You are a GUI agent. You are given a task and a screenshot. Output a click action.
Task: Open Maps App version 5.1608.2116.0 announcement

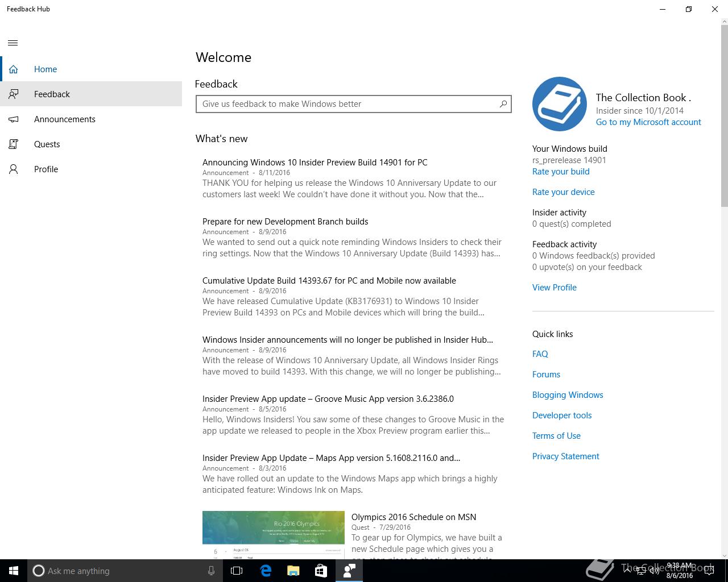click(332, 458)
